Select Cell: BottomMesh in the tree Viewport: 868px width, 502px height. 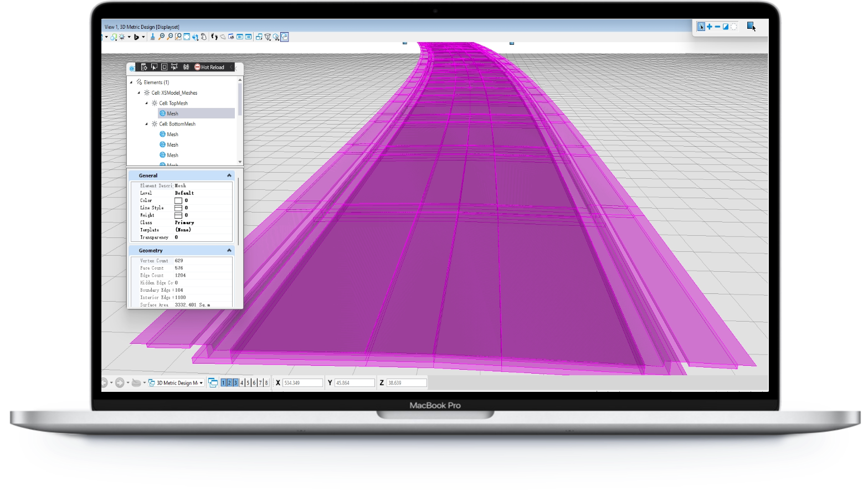tap(177, 124)
